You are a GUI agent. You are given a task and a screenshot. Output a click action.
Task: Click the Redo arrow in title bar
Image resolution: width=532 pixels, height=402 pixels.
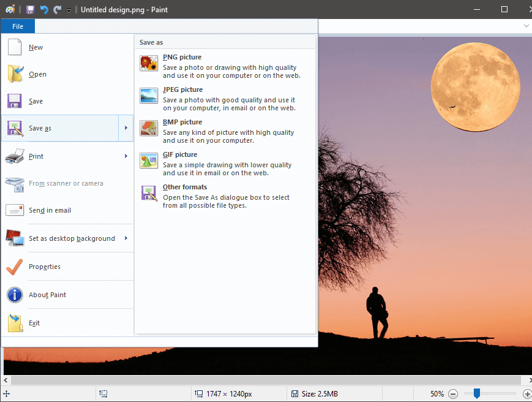57,10
